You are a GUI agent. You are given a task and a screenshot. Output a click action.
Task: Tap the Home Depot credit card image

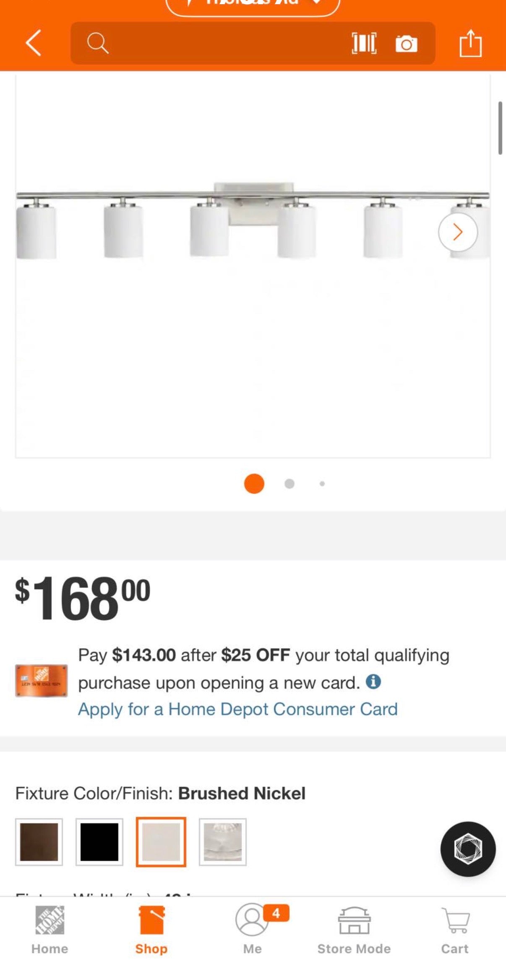coord(41,681)
